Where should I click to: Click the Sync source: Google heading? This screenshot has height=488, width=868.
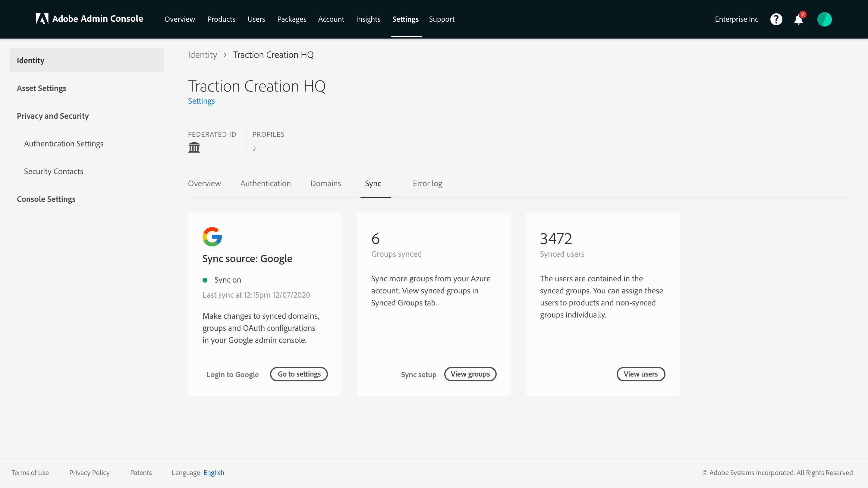[247, 259]
